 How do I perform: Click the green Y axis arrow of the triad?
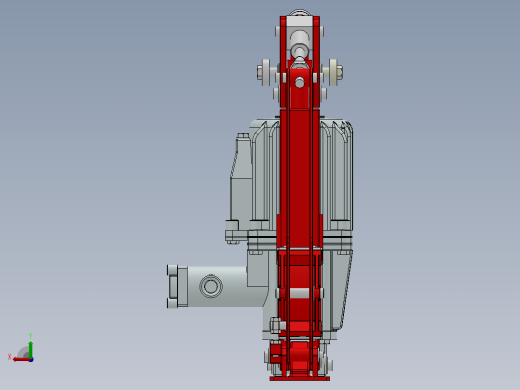(30, 349)
